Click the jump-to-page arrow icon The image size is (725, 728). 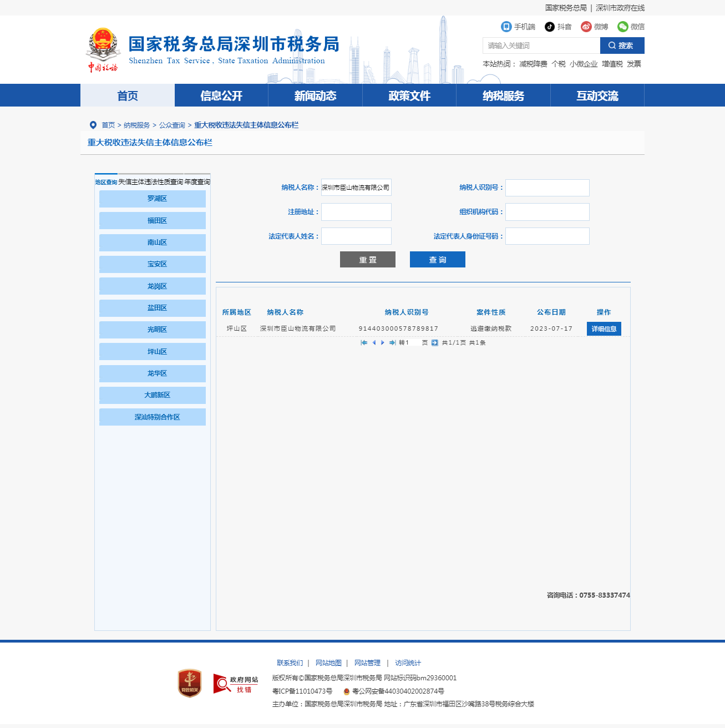(x=435, y=343)
